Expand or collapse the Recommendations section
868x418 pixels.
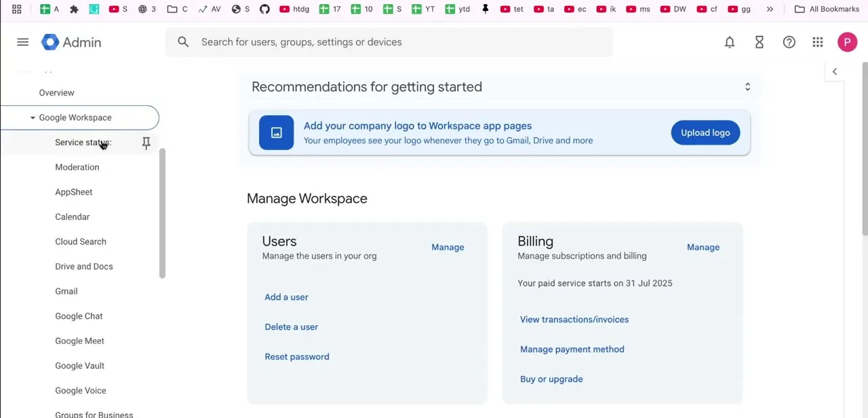(x=747, y=87)
